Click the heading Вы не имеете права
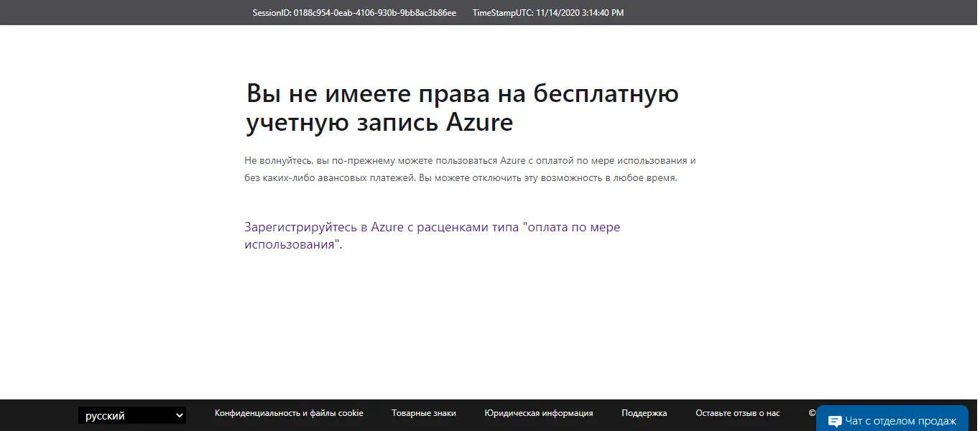The width and height of the screenshot is (980, 431). pyautogui.click(x=462, y=108)
